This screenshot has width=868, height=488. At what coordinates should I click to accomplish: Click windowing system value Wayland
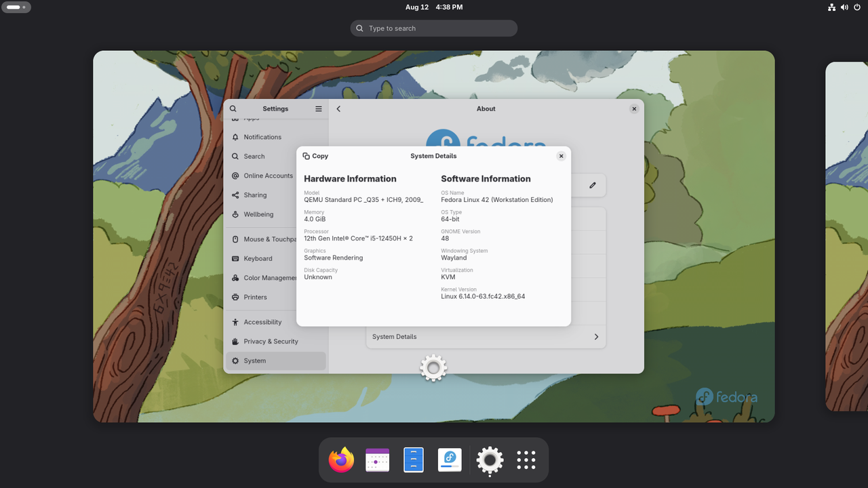(454, 258)
